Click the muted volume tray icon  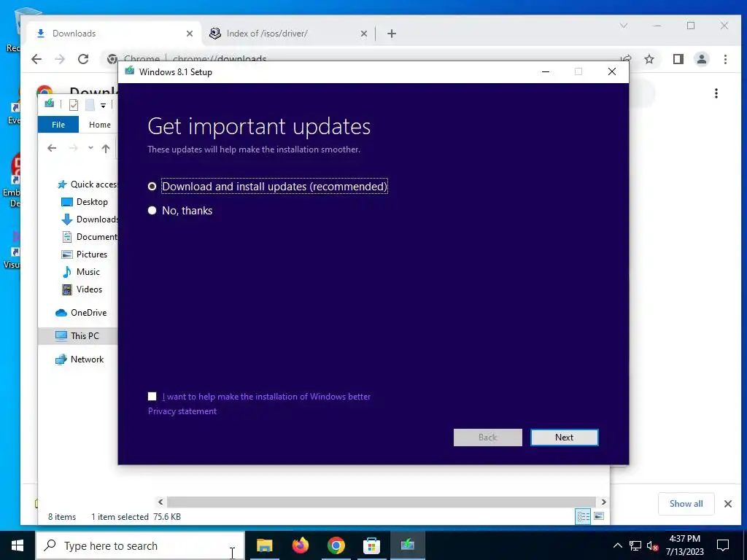652,545
